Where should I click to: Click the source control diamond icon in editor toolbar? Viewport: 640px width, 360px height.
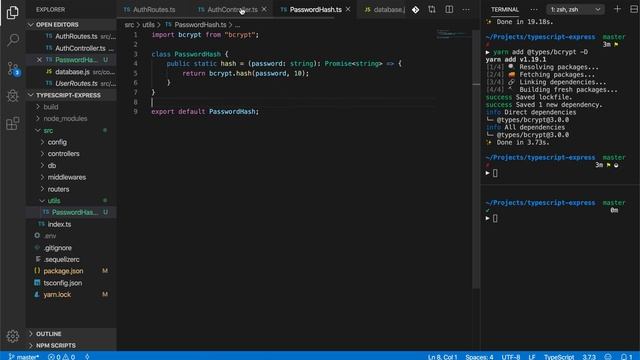(x=415, y=9)
